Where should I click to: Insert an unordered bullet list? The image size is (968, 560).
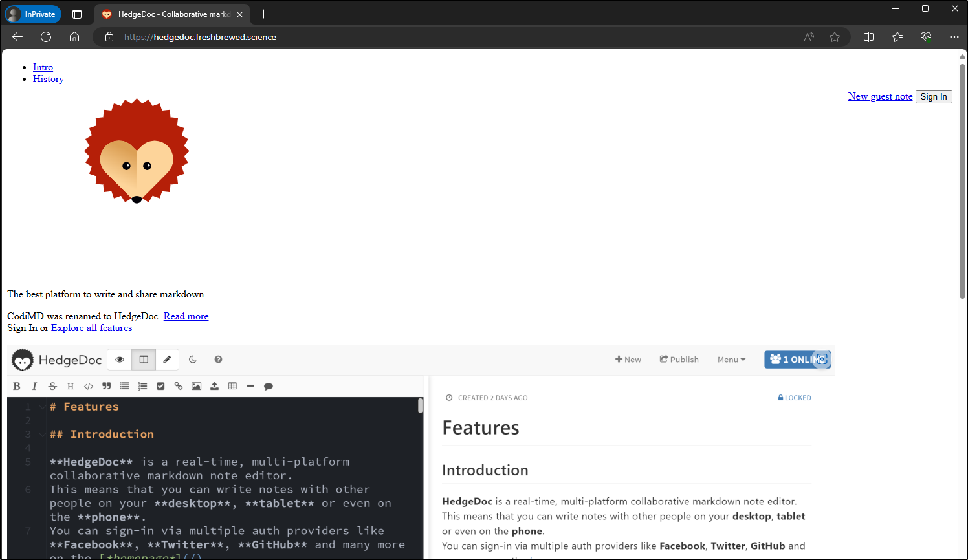pyautogui.click(x=124, y=386)
